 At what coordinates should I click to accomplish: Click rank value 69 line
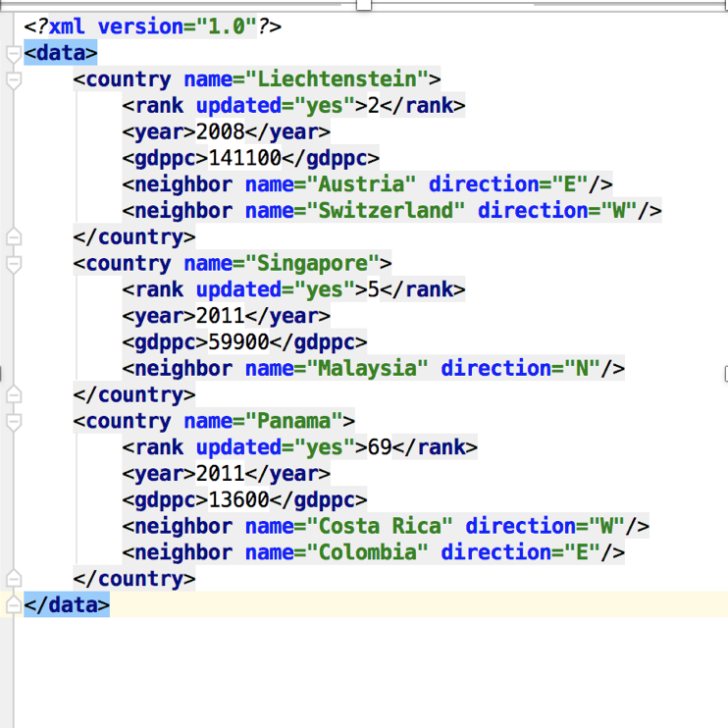(300, 447)
